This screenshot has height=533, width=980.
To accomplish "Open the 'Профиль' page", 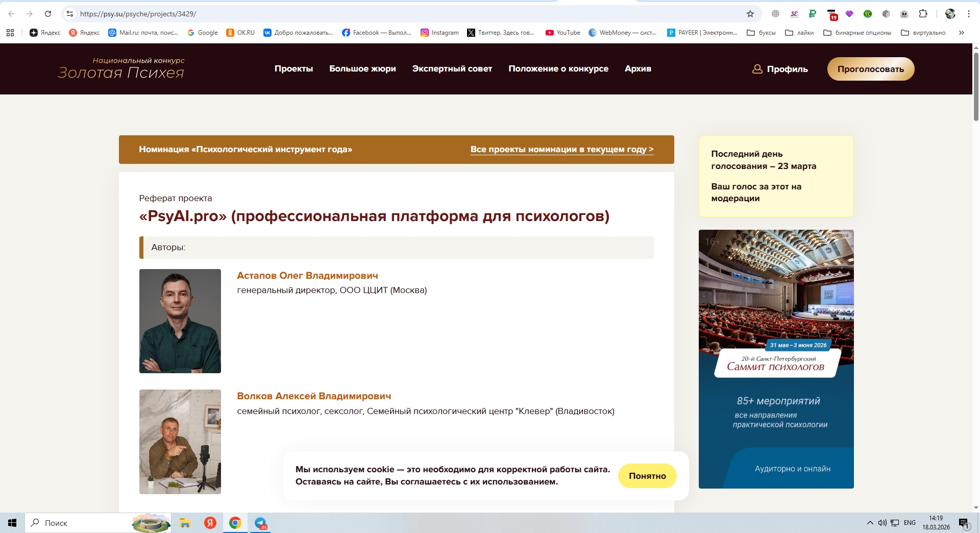I will coord(780,69).
